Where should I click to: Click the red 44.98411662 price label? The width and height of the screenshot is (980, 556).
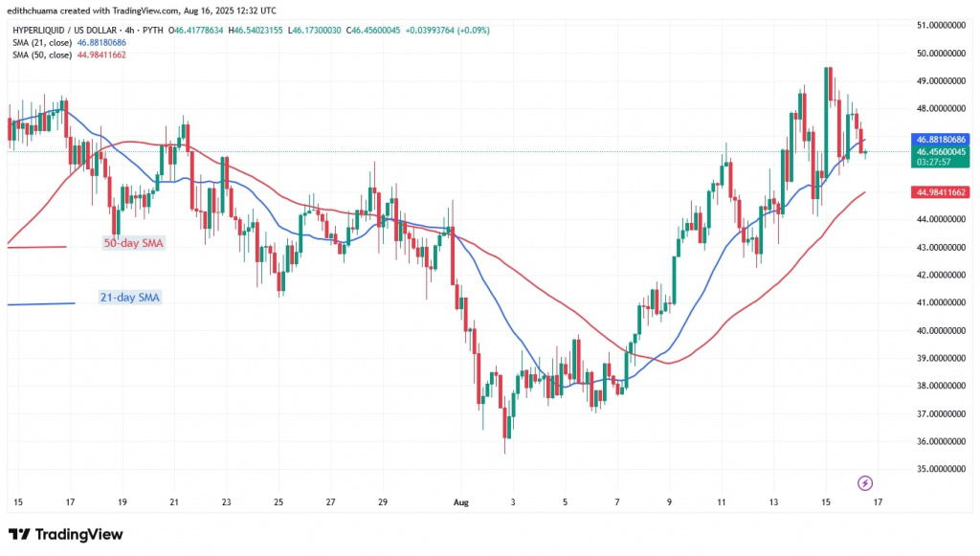(x=928, y=192)
